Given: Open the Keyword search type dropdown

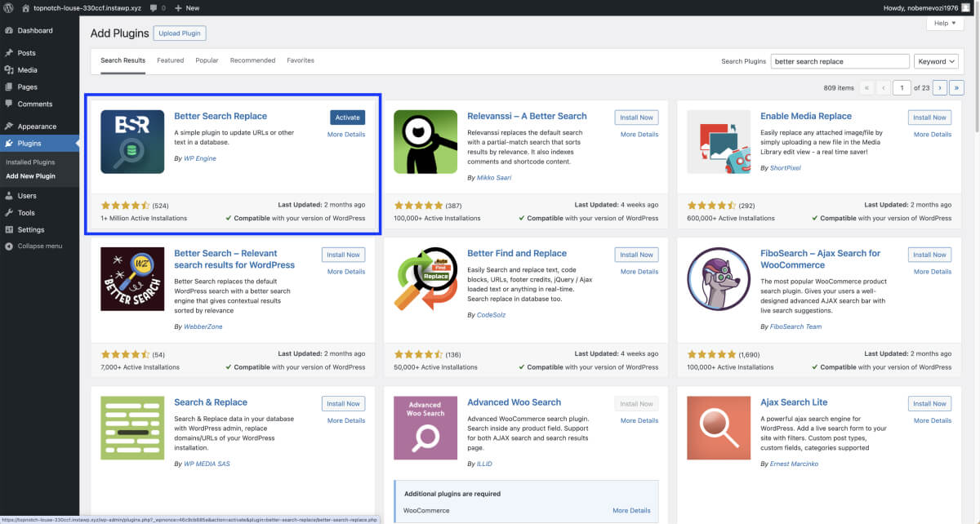Looking at the screenshot, I should click(937, 61).
